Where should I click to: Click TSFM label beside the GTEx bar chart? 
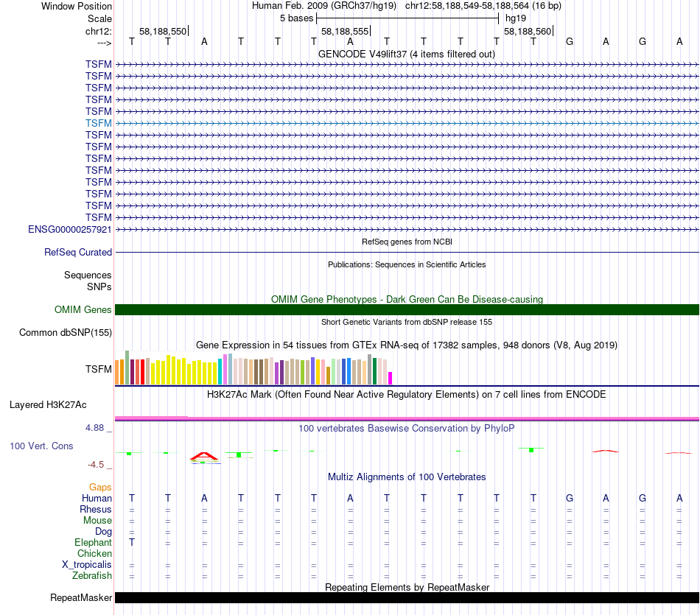coord(99,369)
